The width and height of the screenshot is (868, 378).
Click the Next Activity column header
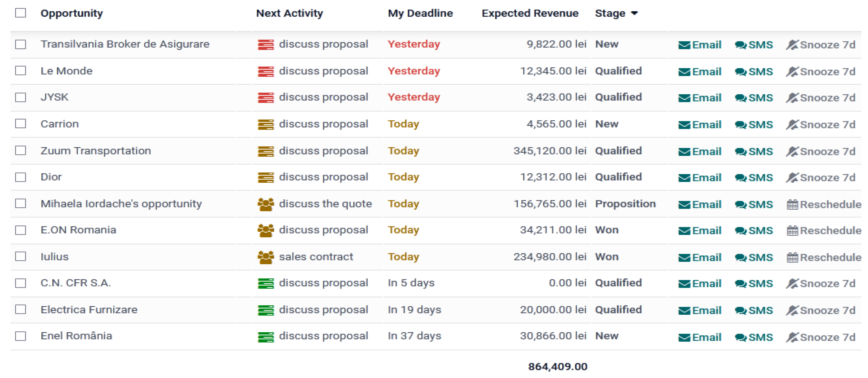pyautogui.click(x=290, y=13)
